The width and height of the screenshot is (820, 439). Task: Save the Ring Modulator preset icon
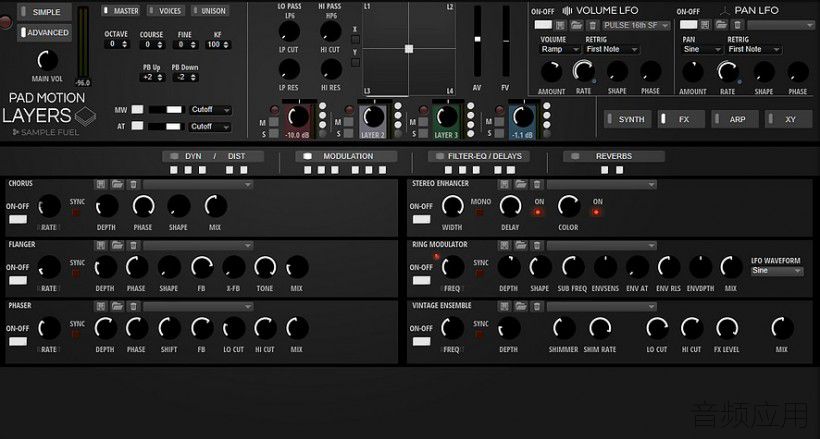coord(504,245)
